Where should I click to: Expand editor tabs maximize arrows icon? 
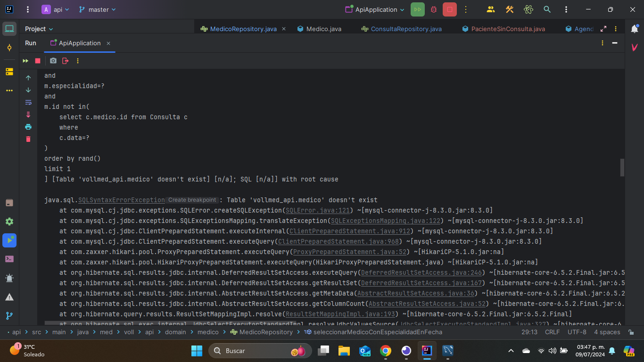[603, 29]
